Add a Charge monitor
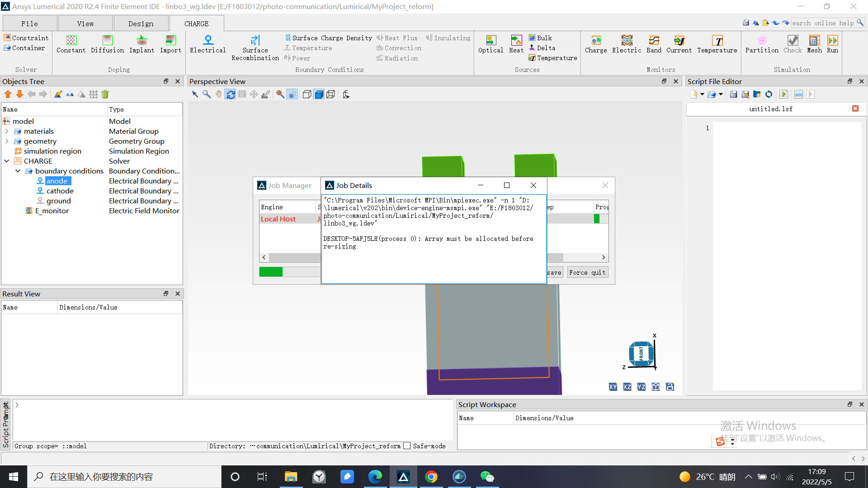This screenshot has width=868, height=488. tap(596, 44)
